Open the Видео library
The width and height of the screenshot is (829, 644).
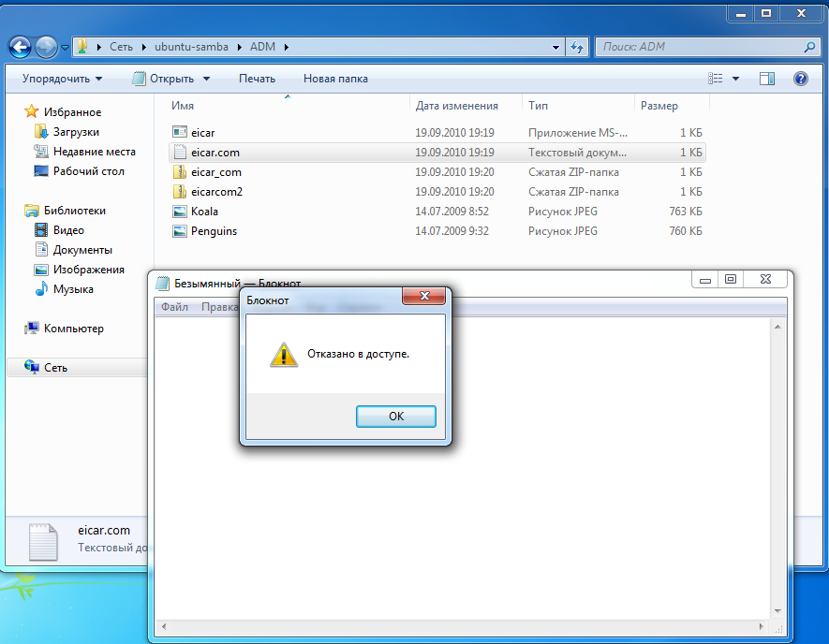[x=68, y=230]
